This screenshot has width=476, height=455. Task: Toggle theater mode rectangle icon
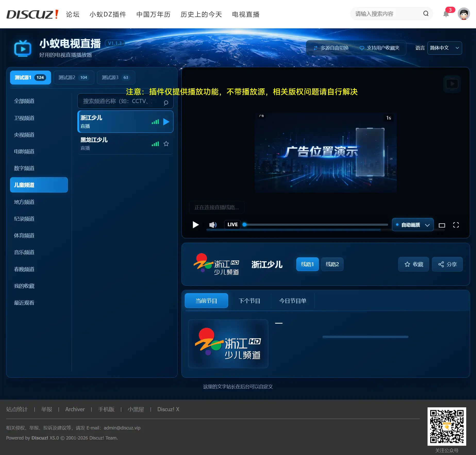[442, 225]
